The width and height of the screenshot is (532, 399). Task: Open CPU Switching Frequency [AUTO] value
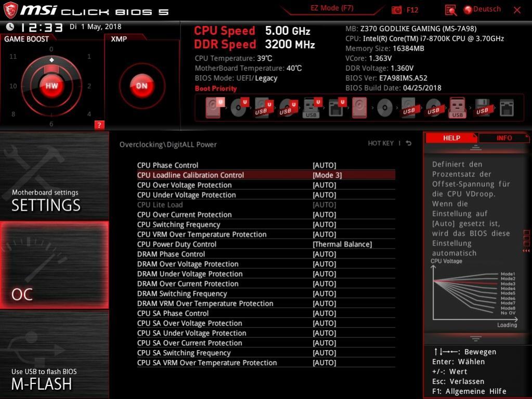(x=325, y=225)
